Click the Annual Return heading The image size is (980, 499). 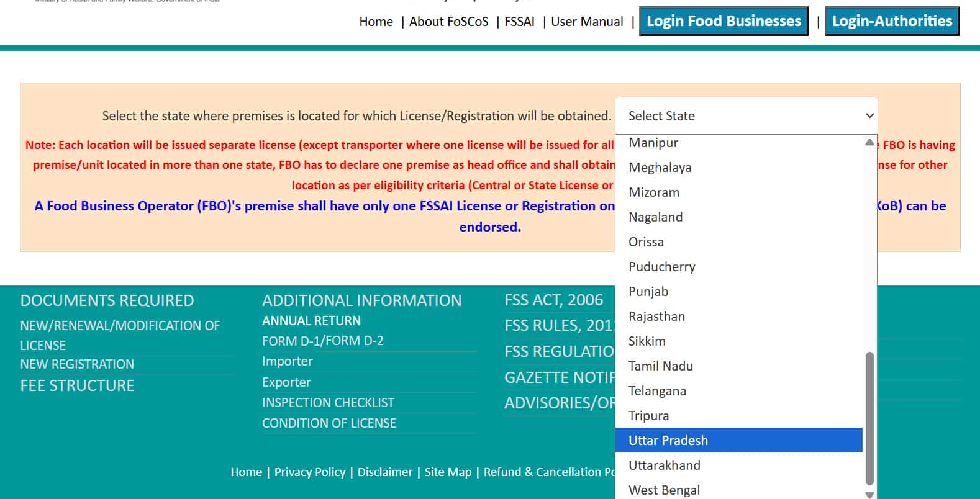(x=311, y=321)
